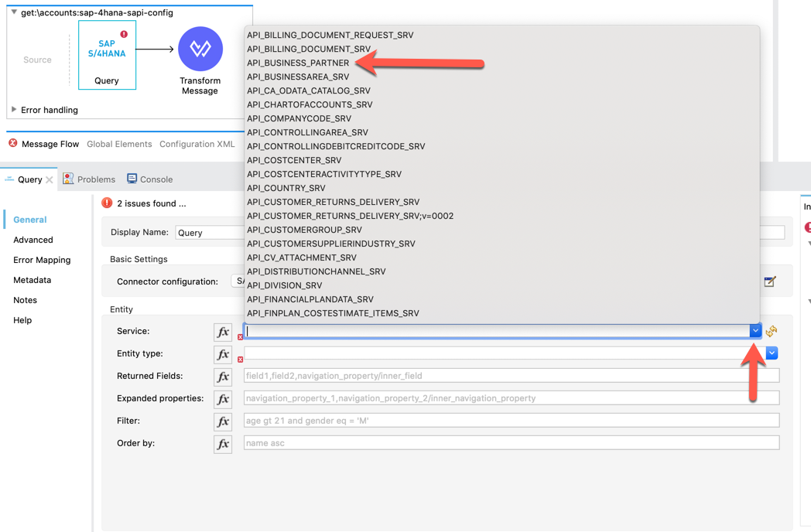This screenshot has width=811, height=532.
Task: Select the Query properties tab
Action: [30, 179]
